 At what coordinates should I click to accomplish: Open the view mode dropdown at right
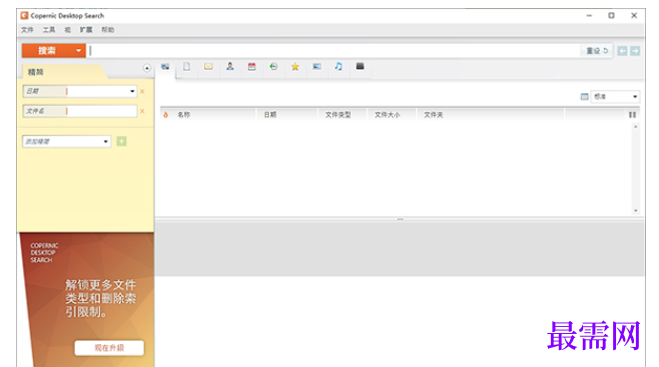[615, 97]
